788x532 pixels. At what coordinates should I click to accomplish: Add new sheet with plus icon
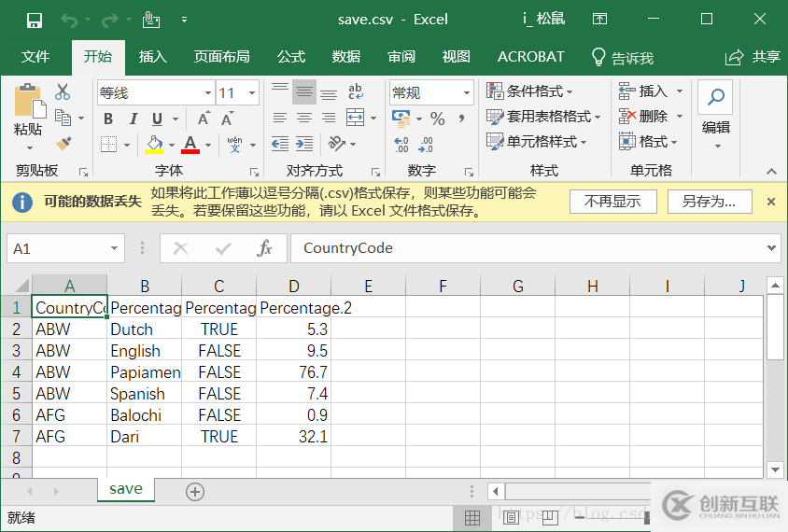coord(194,491)
